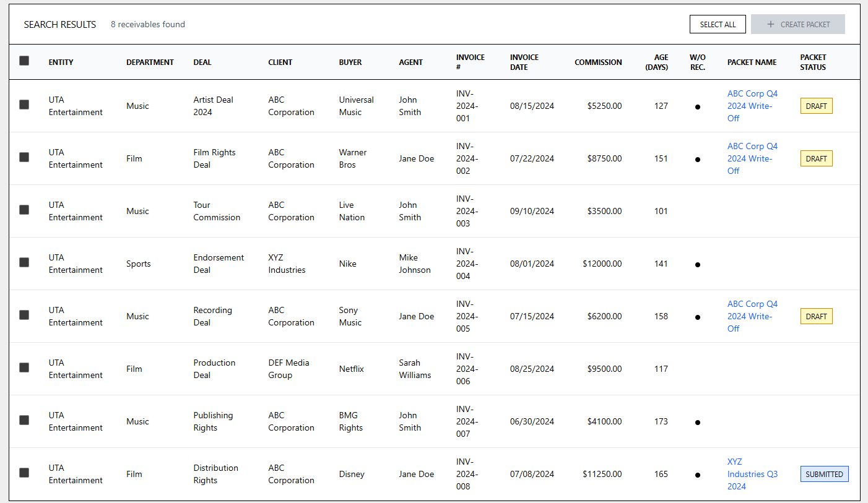
Task: Open XYZ Industries Q3 2024 packet link
Action: click(752, 474)
